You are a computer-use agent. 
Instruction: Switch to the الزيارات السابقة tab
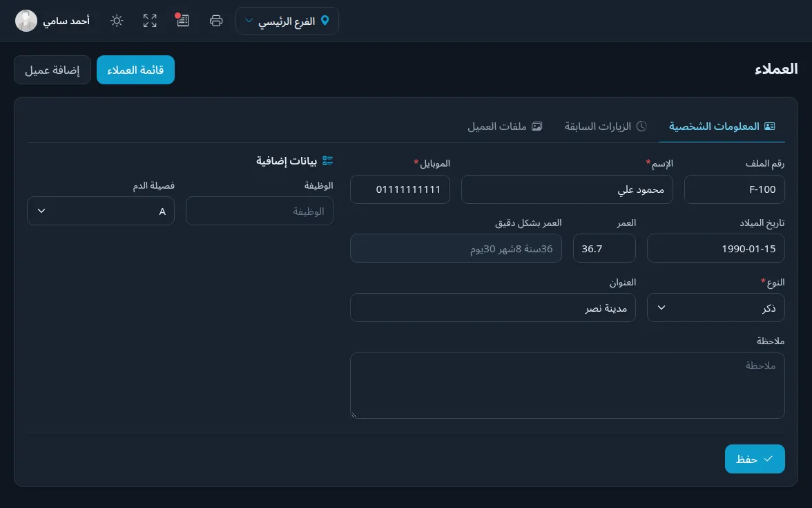[606, 126]
